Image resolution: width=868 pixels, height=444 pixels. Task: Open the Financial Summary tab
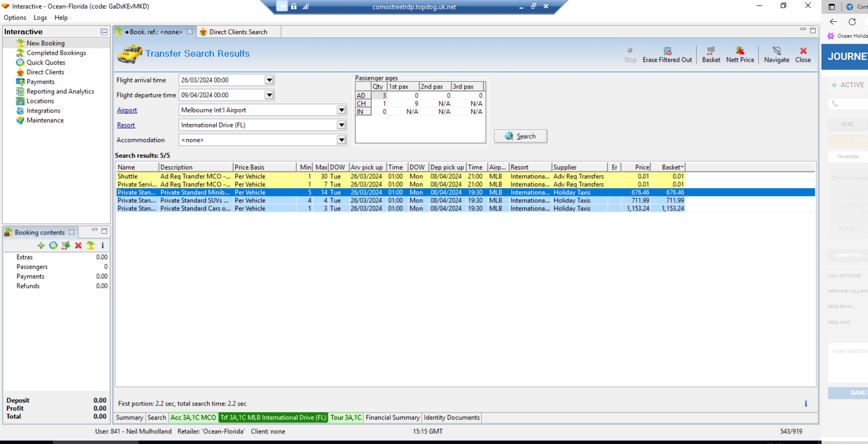[x=392, y=417]
